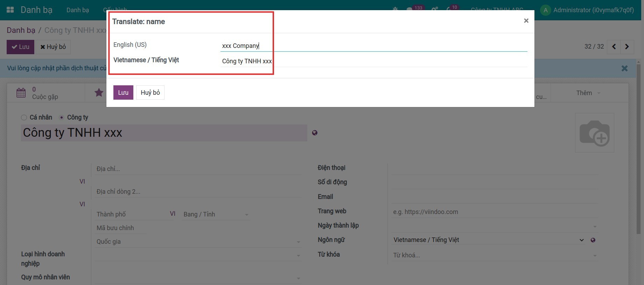Click Danh bạ breadcrumb link
Viewport: 644px width, 285px height.
pos(21,30)
